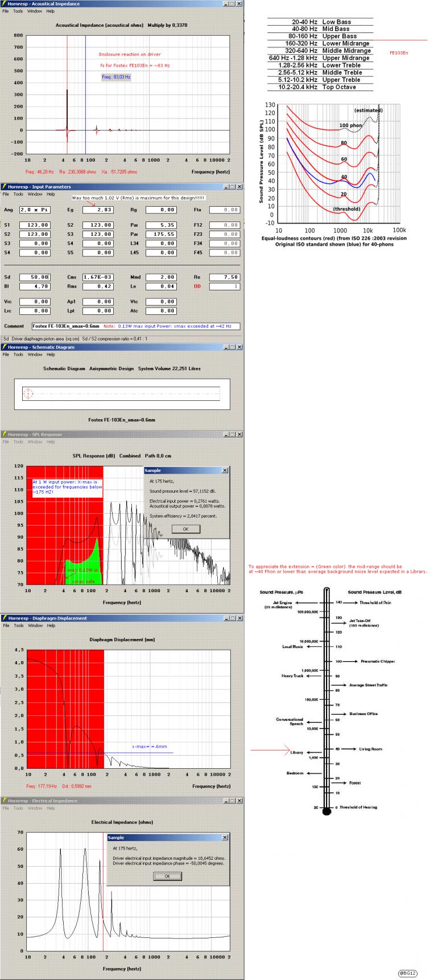This screenshot has height=980, width=430.
Task: Click the Mmd field showing 2,00
Action: click(x=161, y=277)
